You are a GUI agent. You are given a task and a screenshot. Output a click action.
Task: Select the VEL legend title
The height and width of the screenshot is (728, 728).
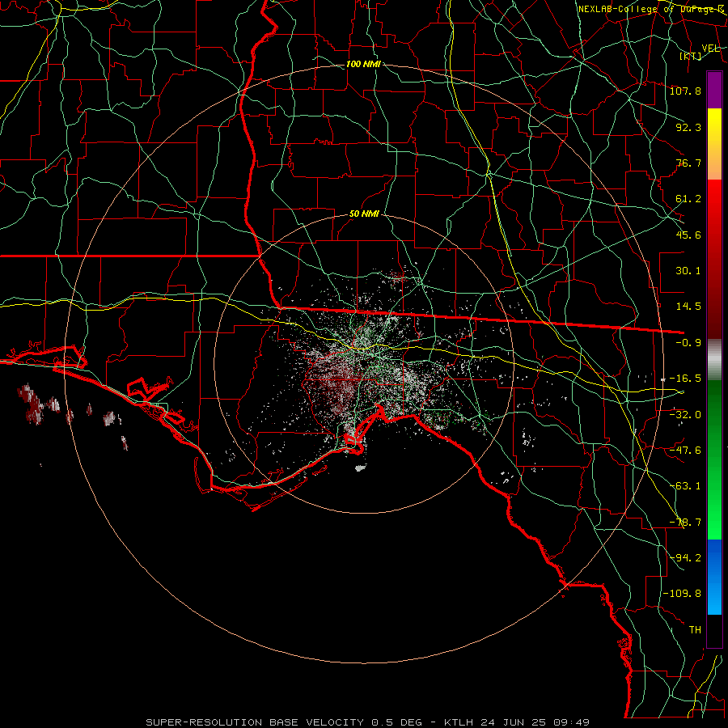click(710, 49)
